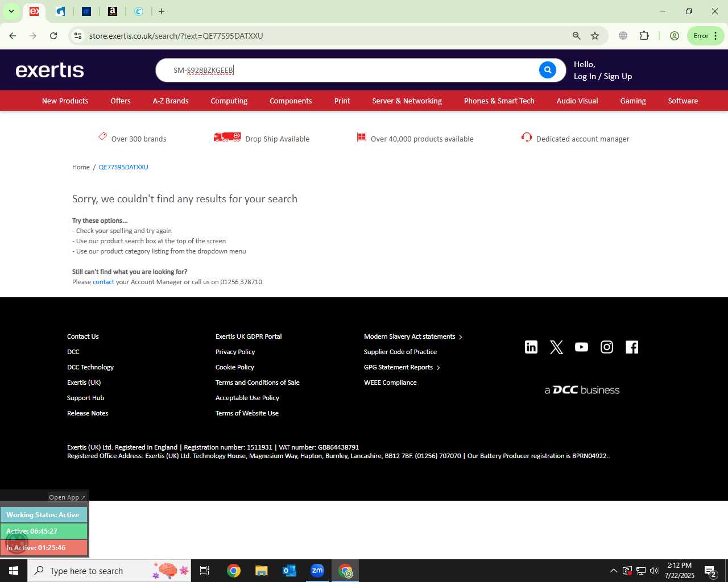The width and height of the screenshot is (728, 582).
Task: Expand Modern Slavery Act statements
Action: [x=413, y=336]
